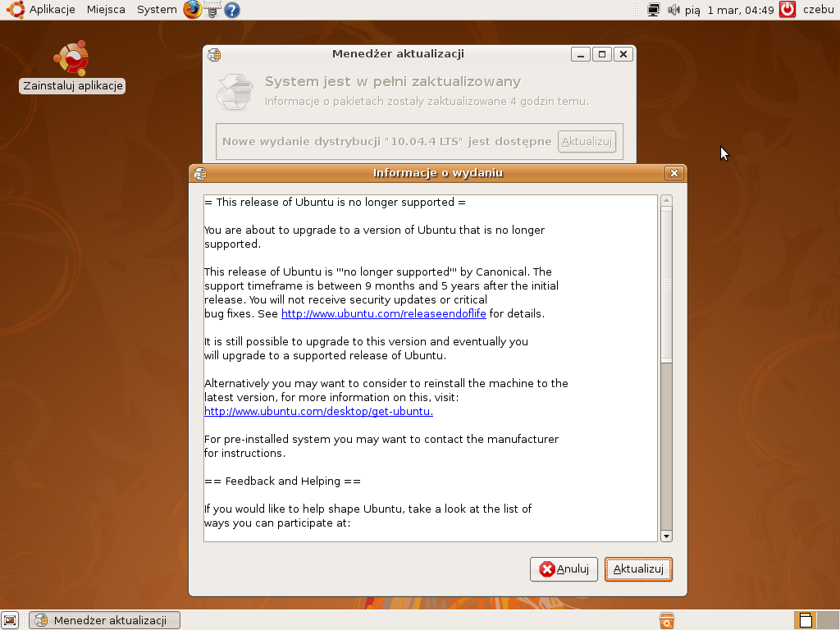840x630 pixels.
Task: Click Aktualizuj in the release info dialog
Action: 638,569
